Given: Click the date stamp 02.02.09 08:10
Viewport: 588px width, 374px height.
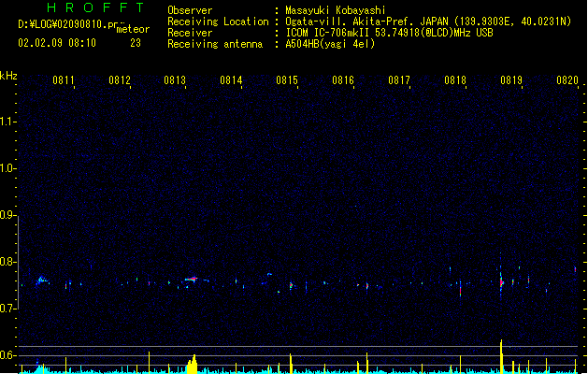Looking at the screenshot, I should tap(57, 43).
